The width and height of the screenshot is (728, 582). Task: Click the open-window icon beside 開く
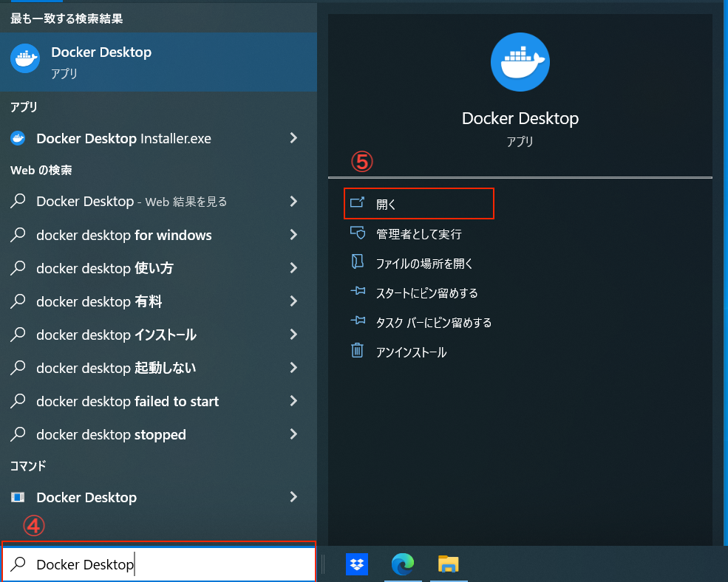click(357, 202)
